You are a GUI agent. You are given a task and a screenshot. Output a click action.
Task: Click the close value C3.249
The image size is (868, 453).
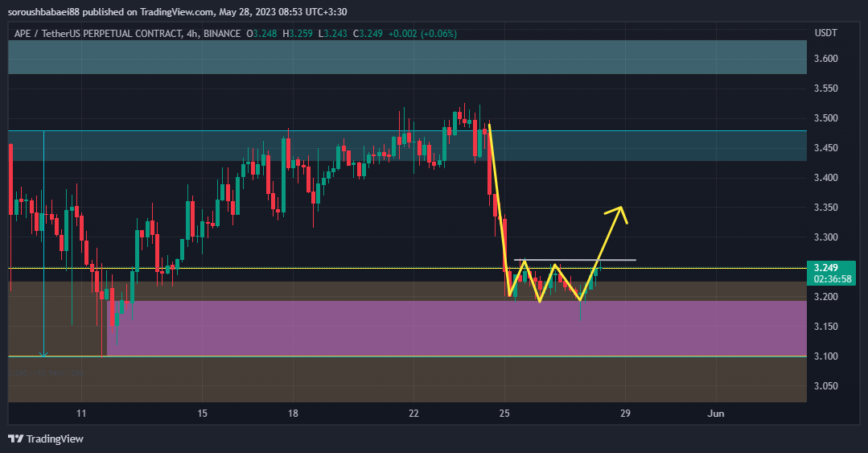pyautogui.click(x=368, y=34)
